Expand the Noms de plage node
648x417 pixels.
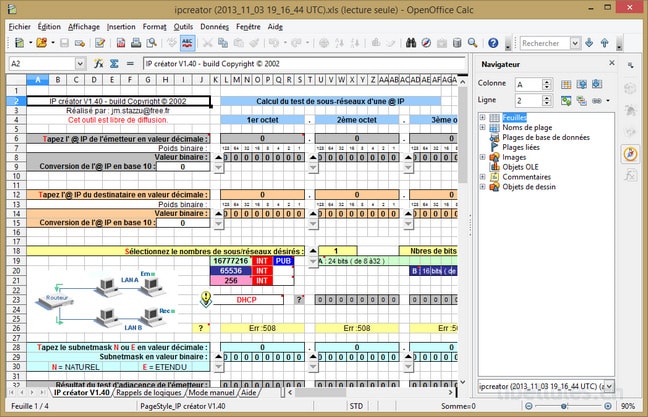click(x=482, y=127)
